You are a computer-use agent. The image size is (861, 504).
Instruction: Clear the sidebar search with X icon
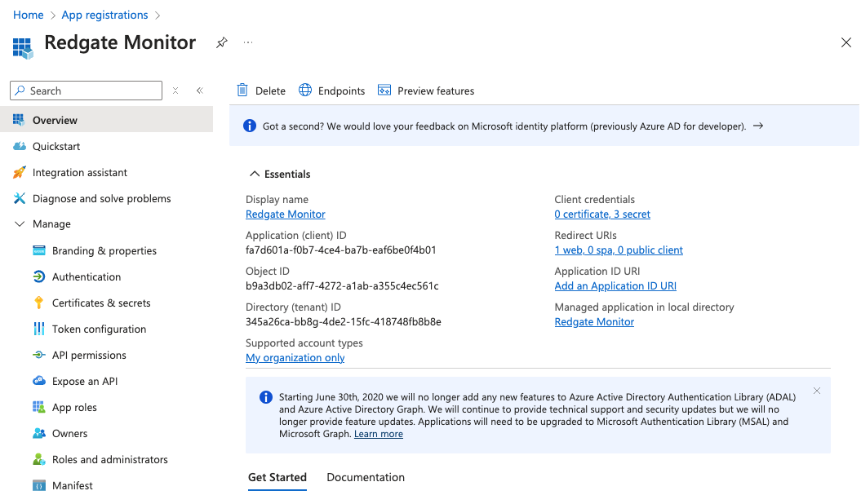[x=175, y=91]
